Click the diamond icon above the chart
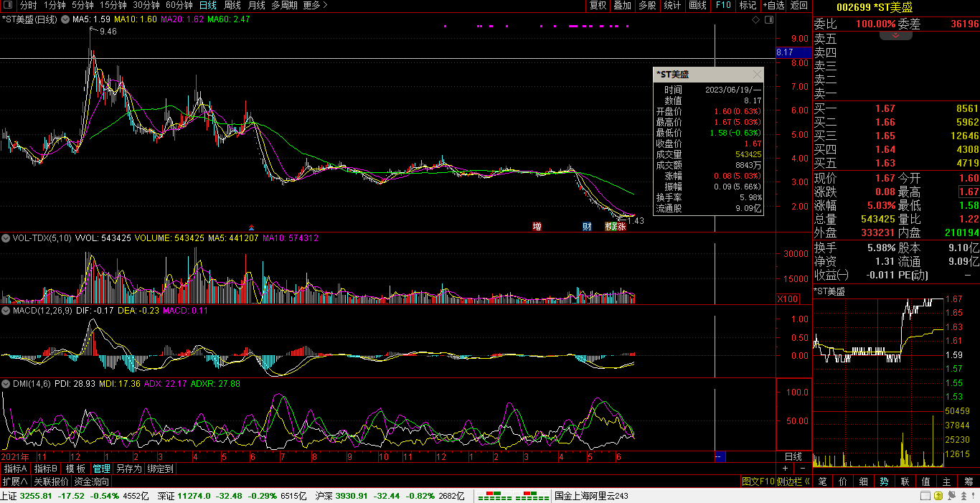The height and width of the screenshot is (503, 980). coord(755,20)
